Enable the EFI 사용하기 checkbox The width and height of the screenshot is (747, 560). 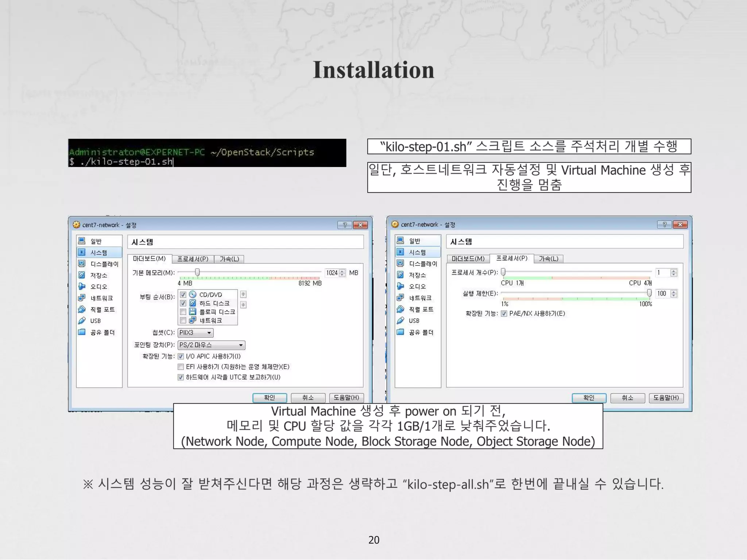click(x=181, y=367)
